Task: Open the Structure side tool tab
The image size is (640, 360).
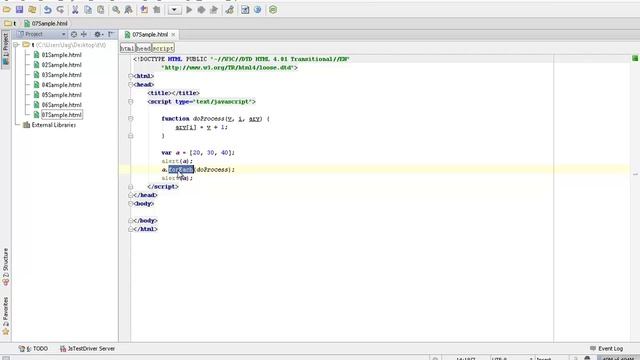Action: [5, 266]
